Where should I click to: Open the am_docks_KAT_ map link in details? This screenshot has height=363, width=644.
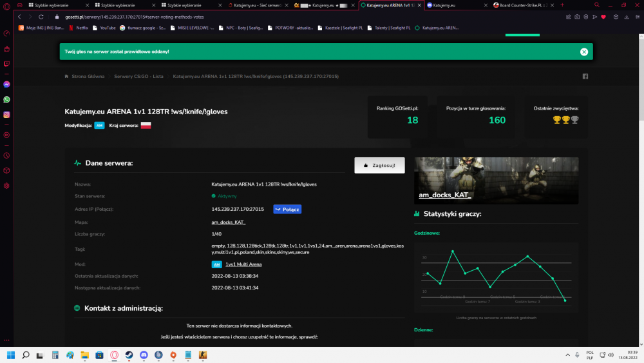point(229,222)
